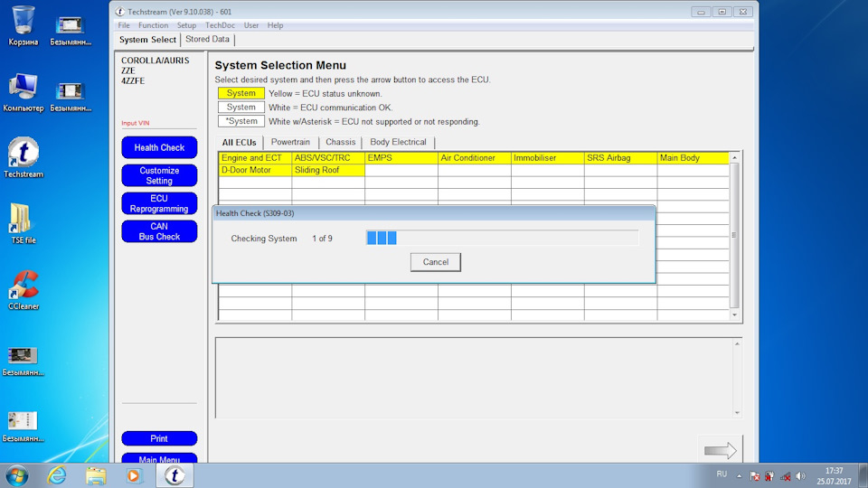Launch Internet Explorer from the taskbar
This screenshot has height=488, width=868.
(x=56, y=476)
